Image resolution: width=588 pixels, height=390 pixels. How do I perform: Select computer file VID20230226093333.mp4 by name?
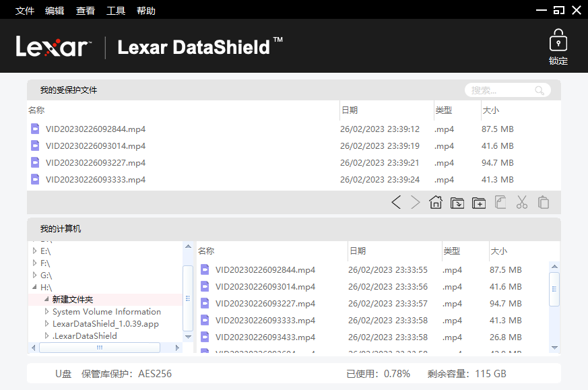(265, 320)
